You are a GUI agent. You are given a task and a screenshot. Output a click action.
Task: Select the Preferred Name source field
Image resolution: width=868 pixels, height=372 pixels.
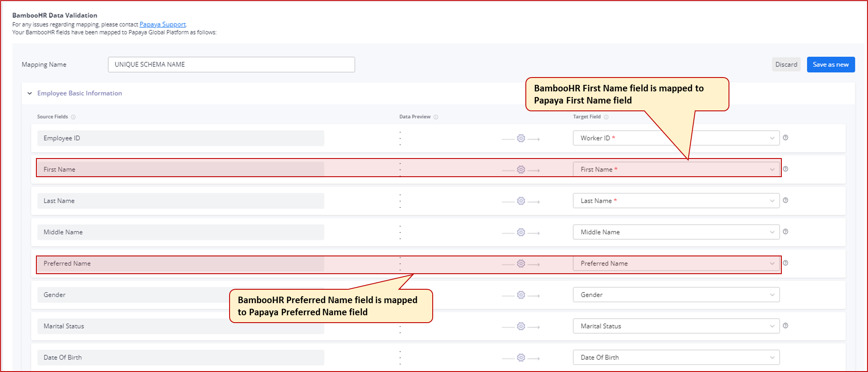pyautogui.click(x=181, y=263)
